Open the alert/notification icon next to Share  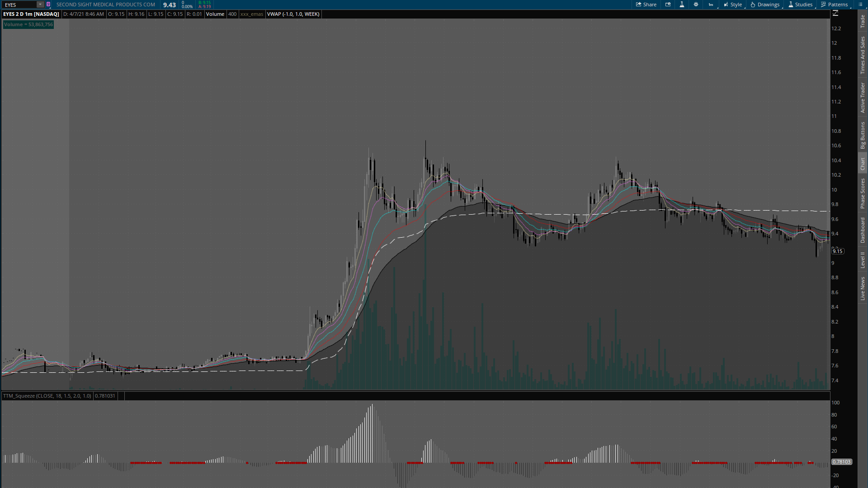click(668, 5)
